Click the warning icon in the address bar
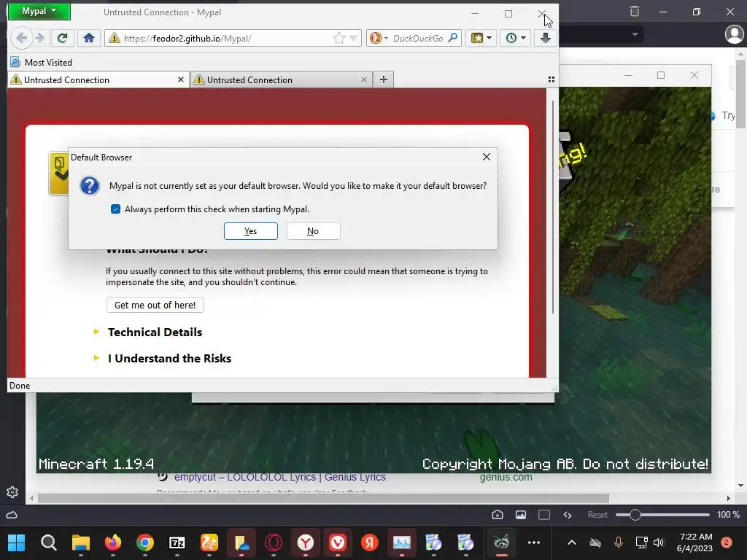 pyautogui.click(x=115, y=38)
